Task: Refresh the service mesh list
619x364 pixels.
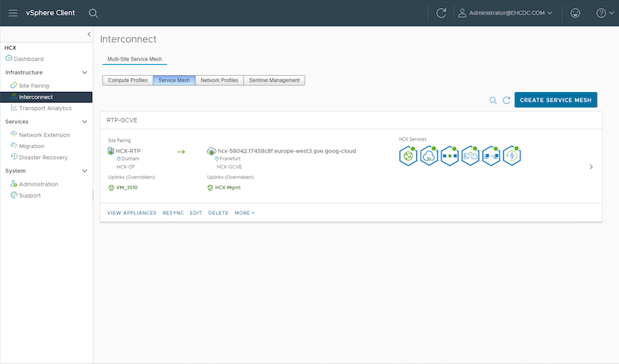Action: coord(506,100)
